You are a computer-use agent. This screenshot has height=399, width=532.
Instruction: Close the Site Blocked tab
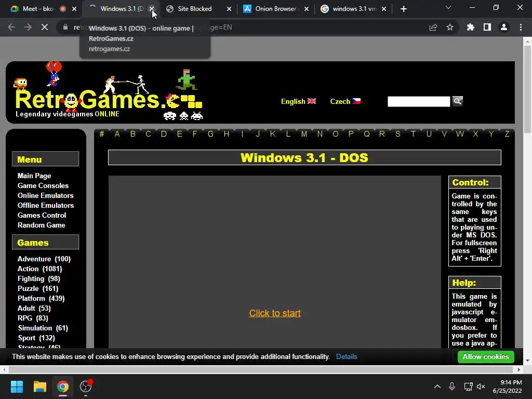229,9
